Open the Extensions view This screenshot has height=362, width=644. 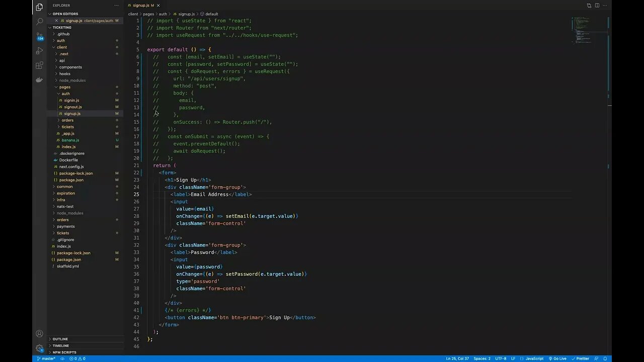pos(39,65)
